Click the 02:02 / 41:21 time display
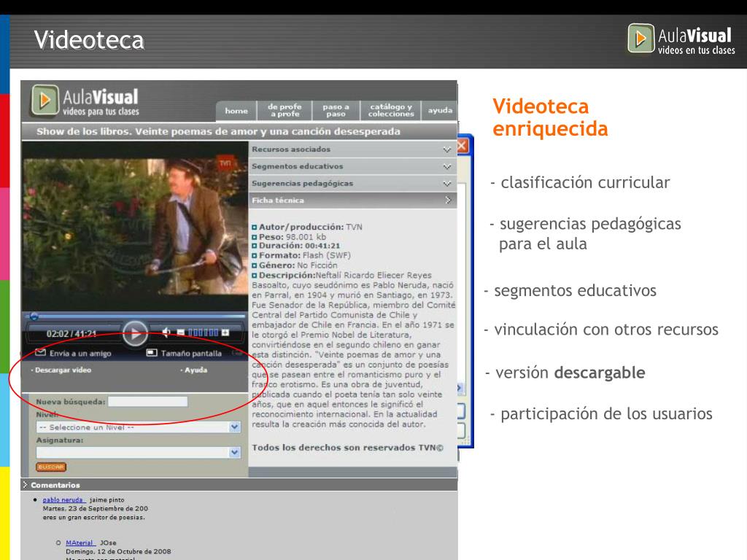Screen dimensions: 747x560 [71, 334]
